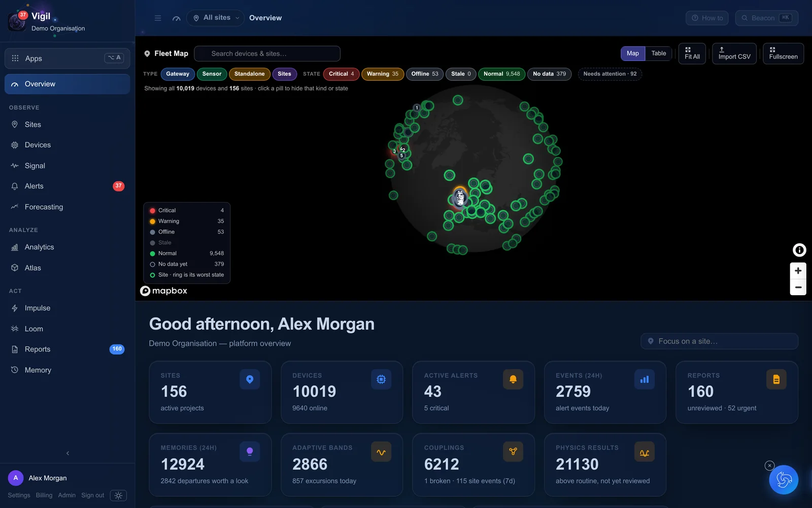Open the Loom section
This screenshot has height=508, width=812.
click(67, 329)
